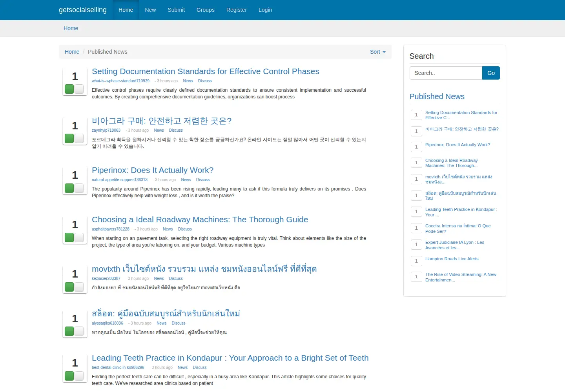Image resolution: width=565 pixels, height=392 pixels.
Task: Open the Piperinox: Does It Actually Work? headline
Action: click(x=153, y=170)
